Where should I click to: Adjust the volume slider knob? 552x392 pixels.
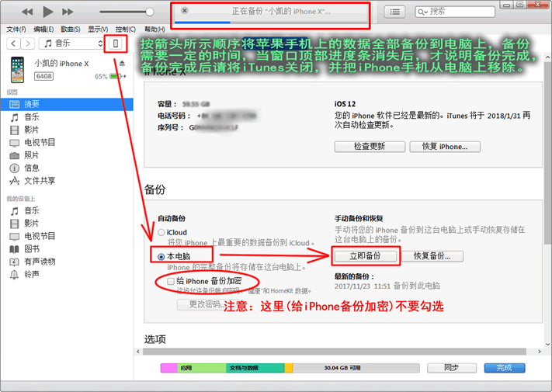[x=150, y=12]
